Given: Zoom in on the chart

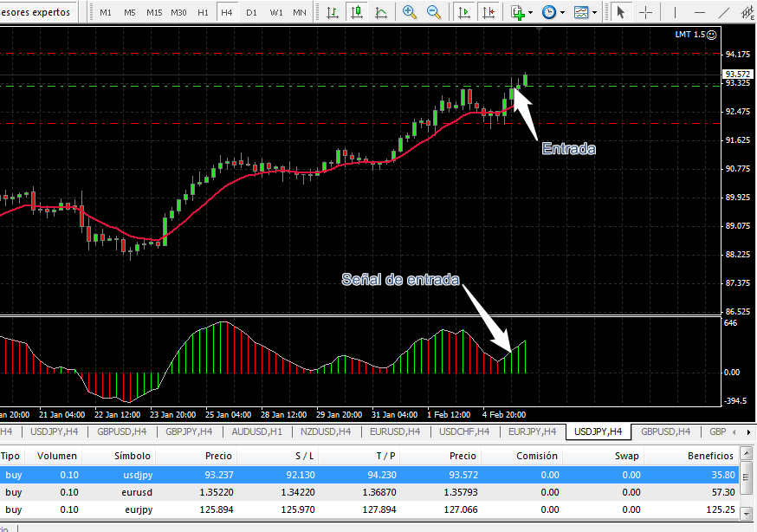Looking at the screenshot, I should click(x=410, y=12).
